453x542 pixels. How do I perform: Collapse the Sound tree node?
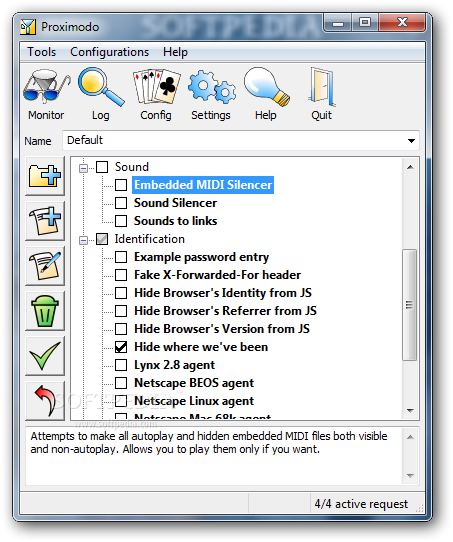pos(83,168)
